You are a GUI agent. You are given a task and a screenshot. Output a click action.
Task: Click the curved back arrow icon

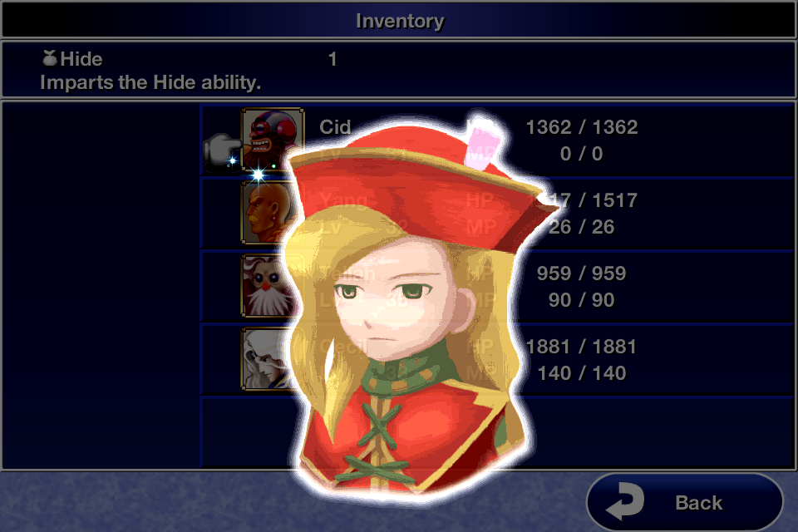tap(625, 501)
